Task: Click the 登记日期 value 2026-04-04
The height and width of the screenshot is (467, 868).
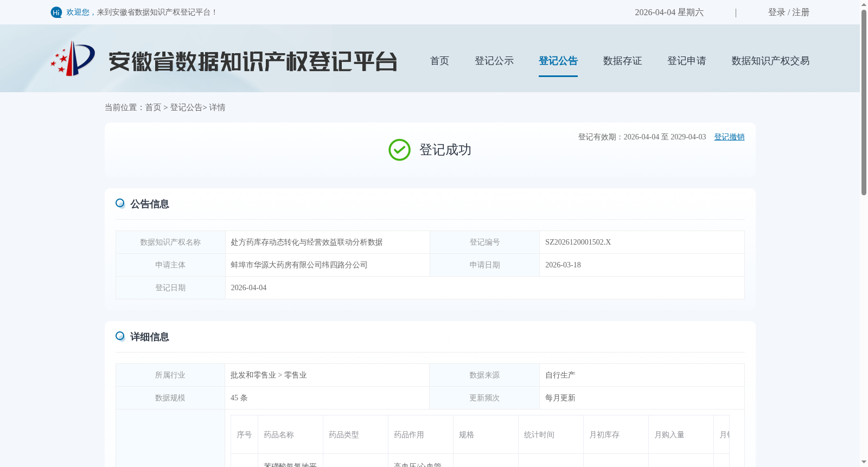Action: point(248,288)
